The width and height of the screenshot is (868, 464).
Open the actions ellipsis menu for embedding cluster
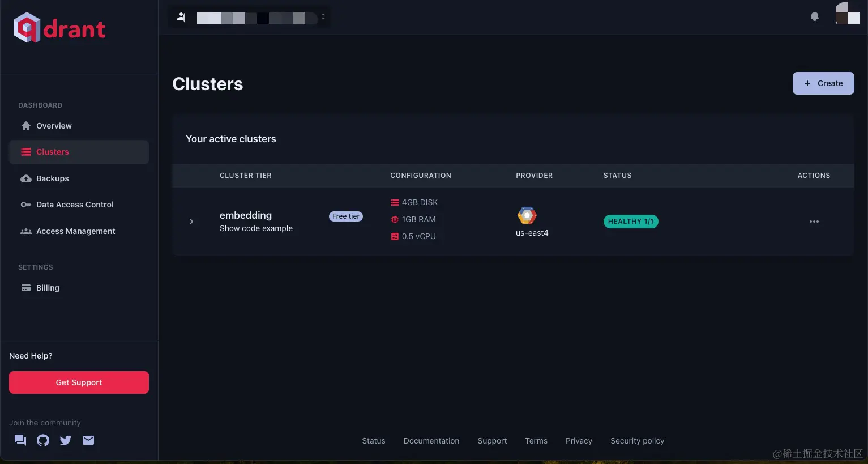(814, 221)
